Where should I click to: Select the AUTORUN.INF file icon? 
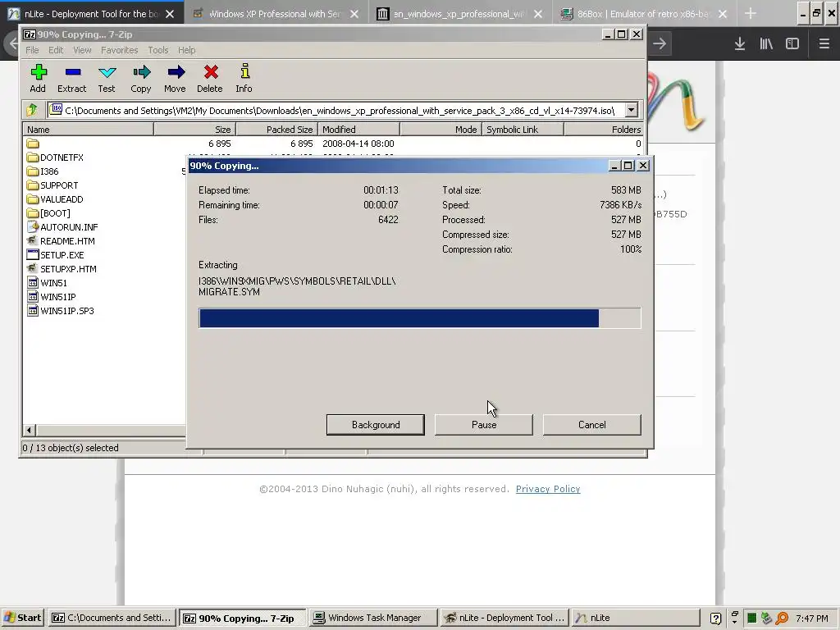coord(33,227)
